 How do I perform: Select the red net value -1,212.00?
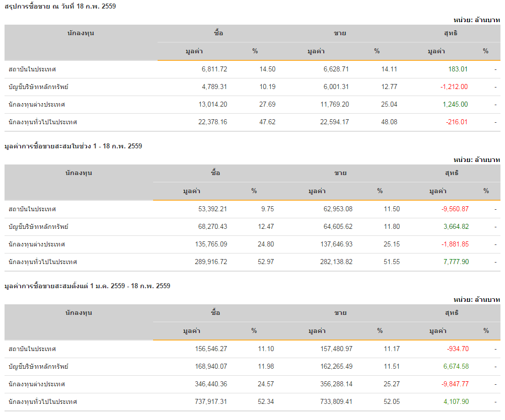[x=454, y=87]
